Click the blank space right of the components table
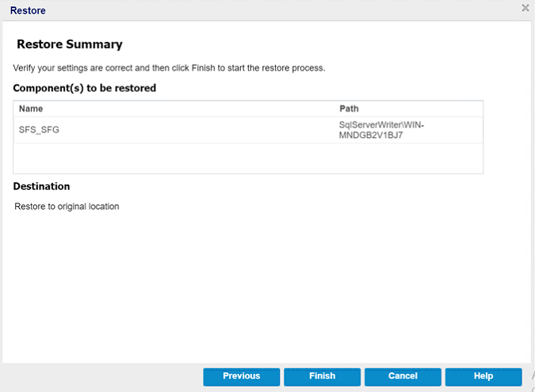Screen dimensions: 535x392 tap(506, 136)
